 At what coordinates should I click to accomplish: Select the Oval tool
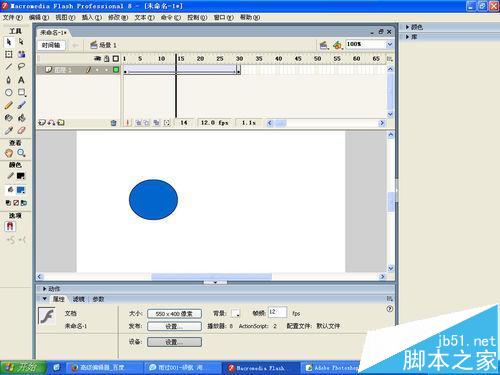click(x=9, y=93)
